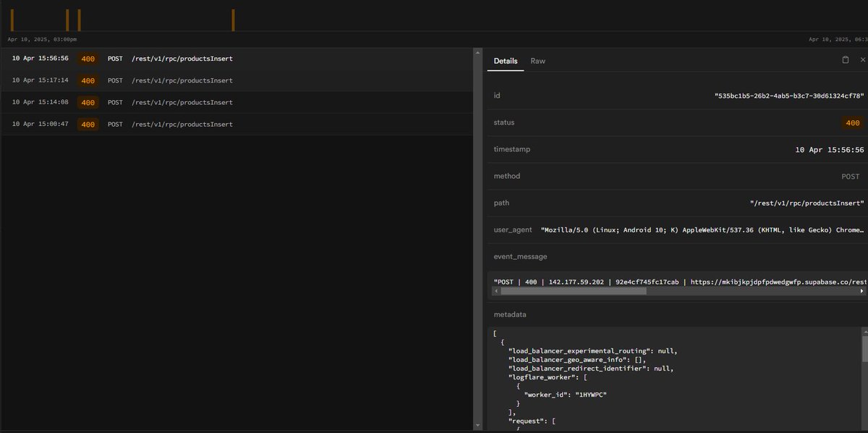Image resolution: width=868 pixels, height=433 pixels.
Task: Click the metadata vertical scrollbar thumb
Action: [864, 349]
